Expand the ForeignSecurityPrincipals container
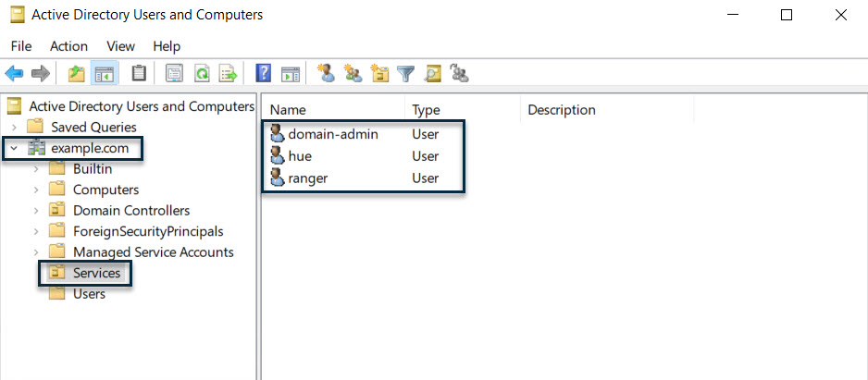 pyautogui.click(x=36, y=231)
